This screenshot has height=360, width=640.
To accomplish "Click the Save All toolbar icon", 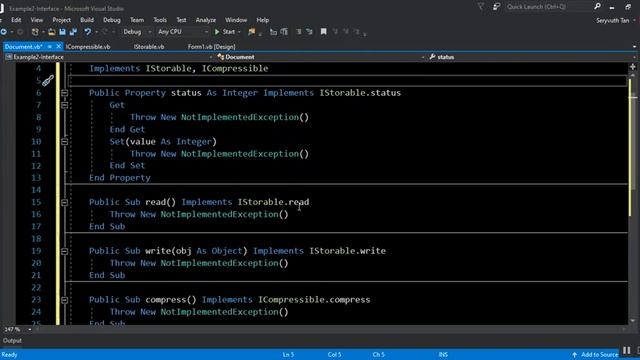I will pos(73,31).
